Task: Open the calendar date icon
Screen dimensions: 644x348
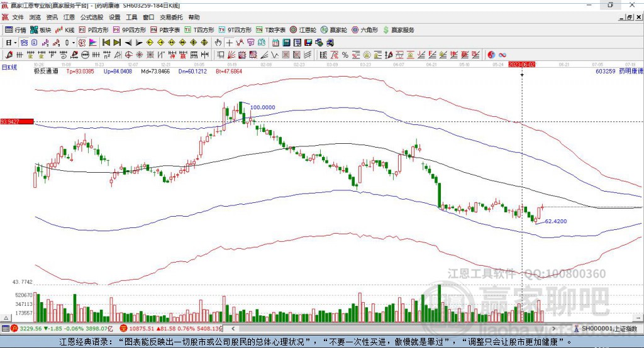Action: [275, 43]
